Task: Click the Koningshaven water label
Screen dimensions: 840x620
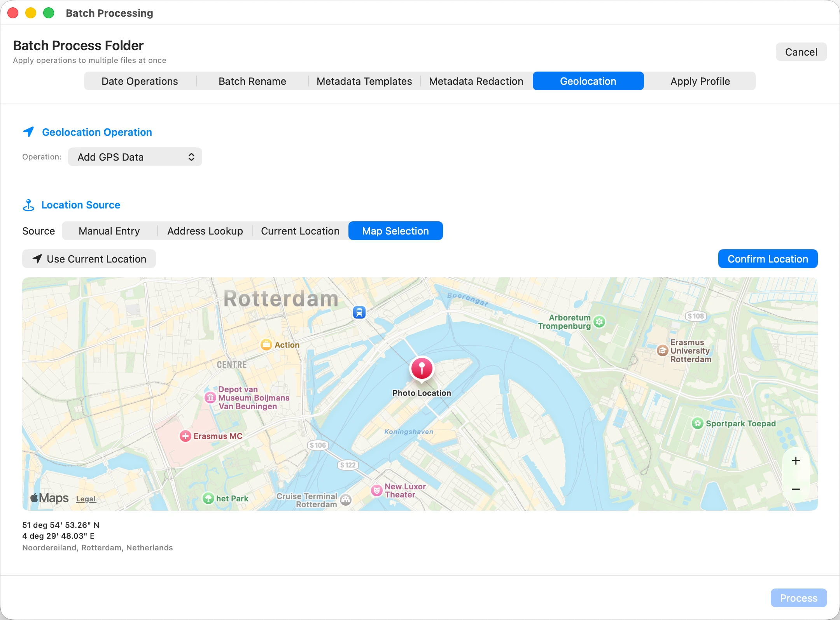Action: pos(409,432)
